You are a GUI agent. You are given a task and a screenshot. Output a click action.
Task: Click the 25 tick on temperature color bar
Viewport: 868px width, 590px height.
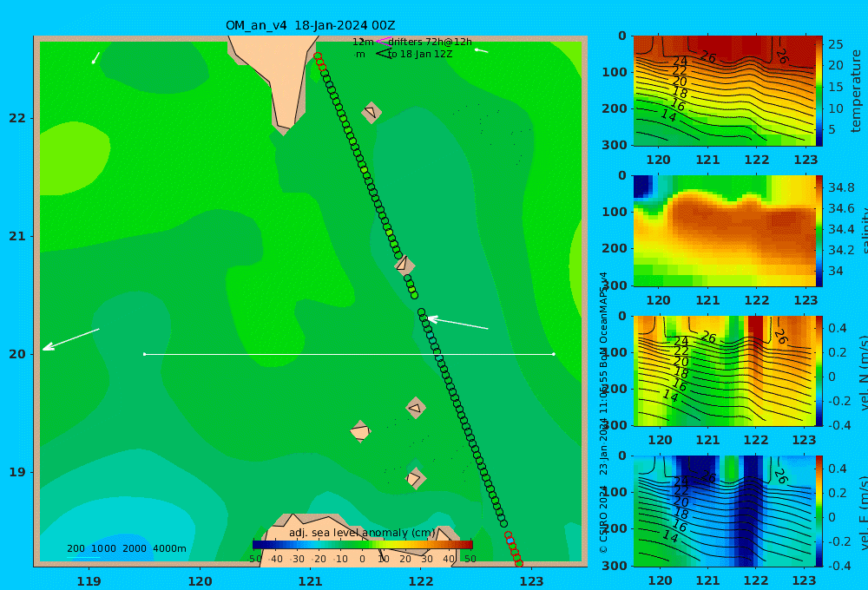tap(835, 43)
